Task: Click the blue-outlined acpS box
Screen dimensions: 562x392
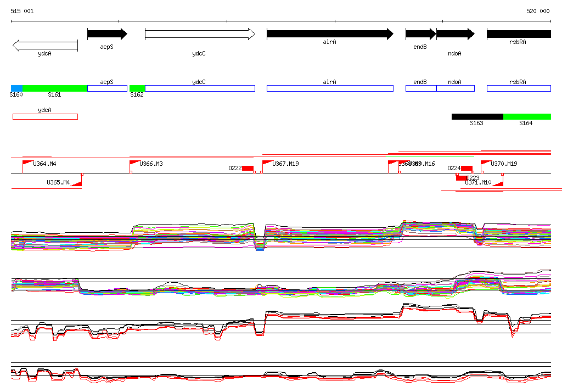Action: point(107,88)
